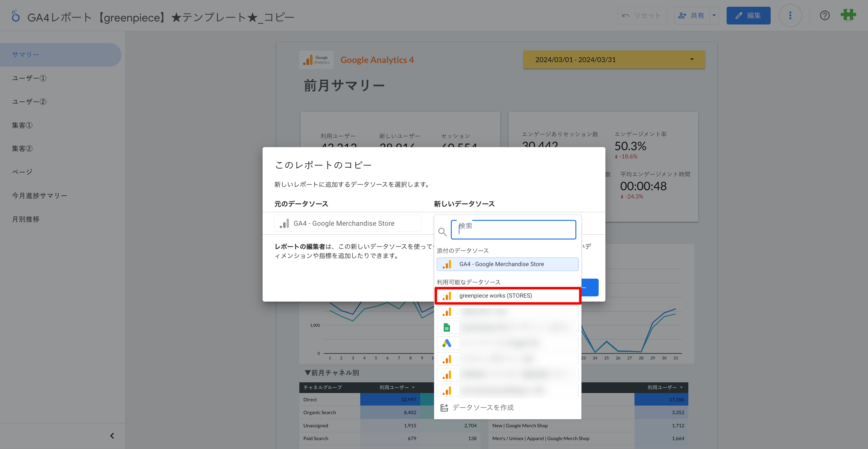Open the three-dot more options menu
This screenshot has width=868, height=449.
click(x=790, y=16)
